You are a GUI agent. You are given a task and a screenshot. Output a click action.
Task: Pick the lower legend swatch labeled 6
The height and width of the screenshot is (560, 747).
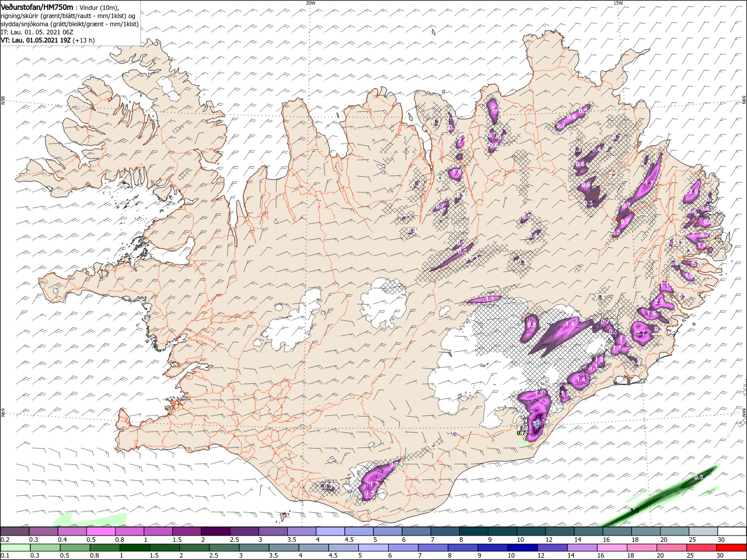403,548
